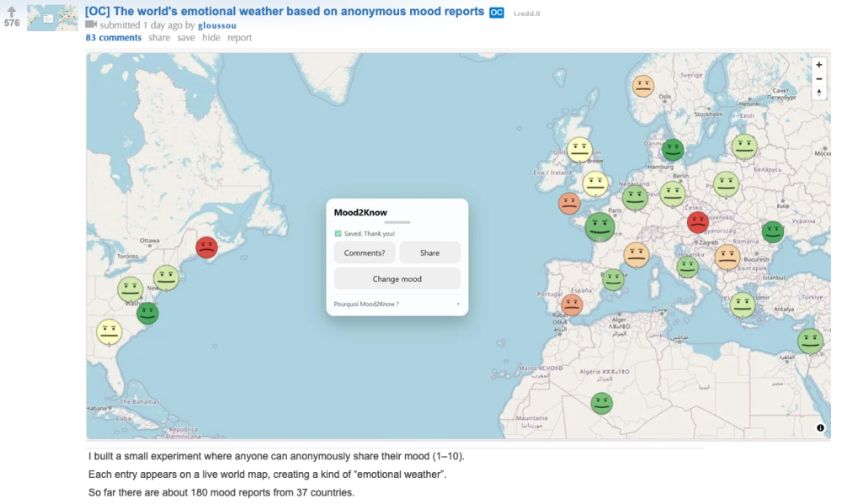The image size is (842, 504).
Task: Click the green face in Algeria
Action: [x=601, y=403]
